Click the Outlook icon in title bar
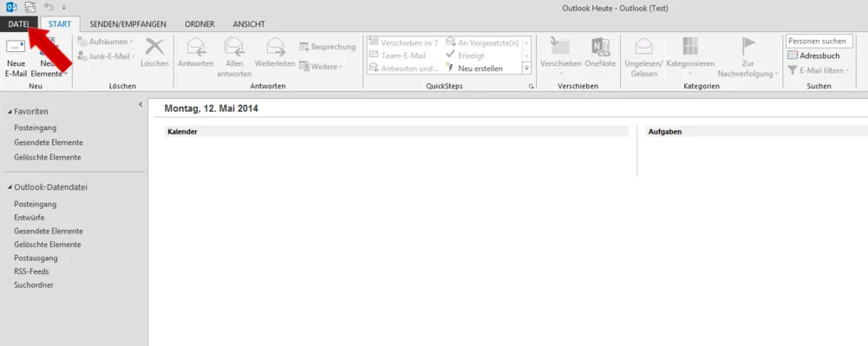This screenshot has width=868, height=346. pyautogui.click(x=11, y=7)
